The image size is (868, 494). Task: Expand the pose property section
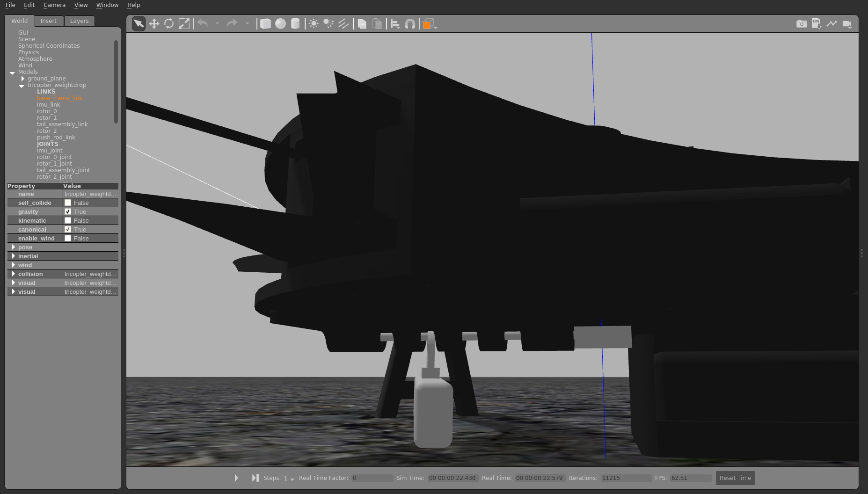tap(14, 247)
